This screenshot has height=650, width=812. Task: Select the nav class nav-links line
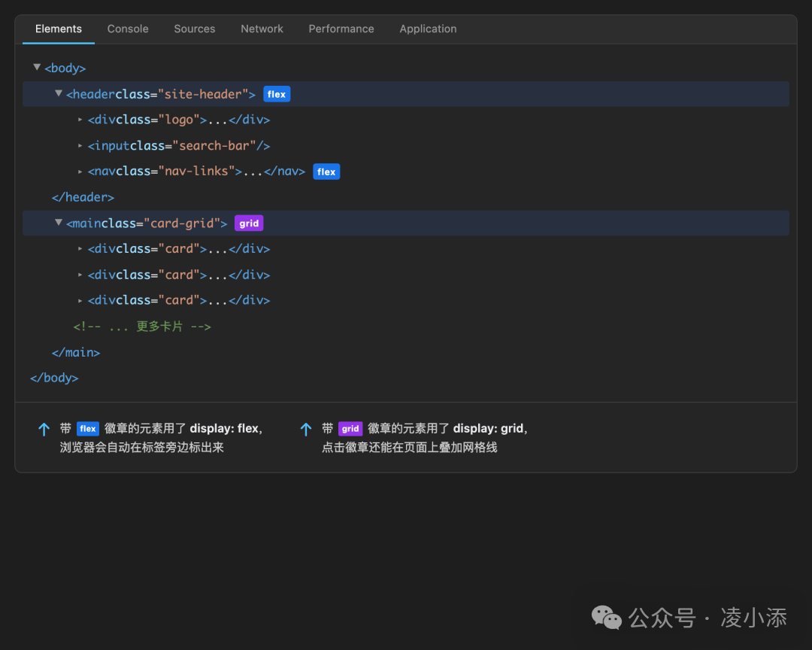pos(196,171)
